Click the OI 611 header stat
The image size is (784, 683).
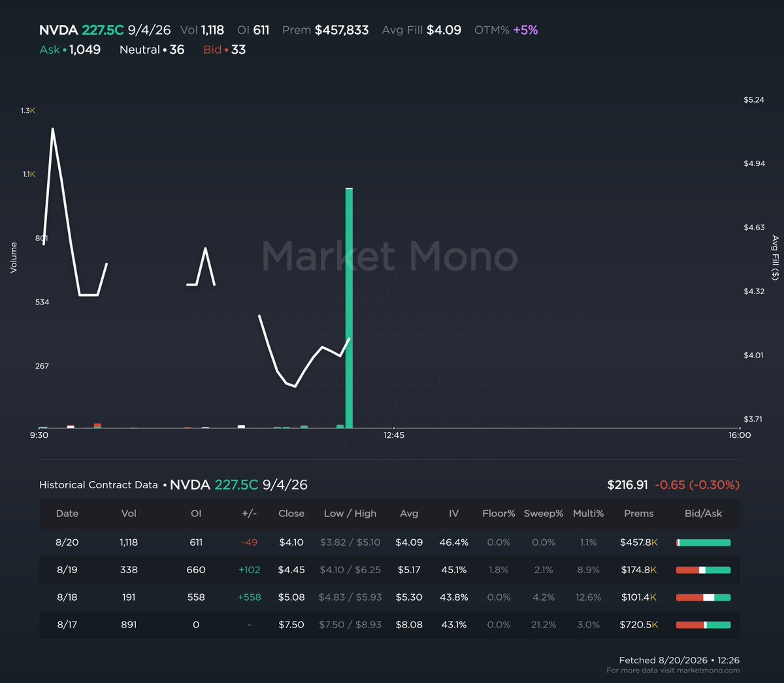point(253,30)
